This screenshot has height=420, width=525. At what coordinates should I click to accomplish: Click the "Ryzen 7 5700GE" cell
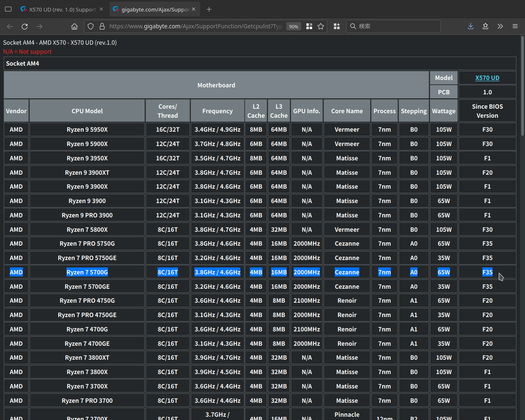click(x=87, y=287)
